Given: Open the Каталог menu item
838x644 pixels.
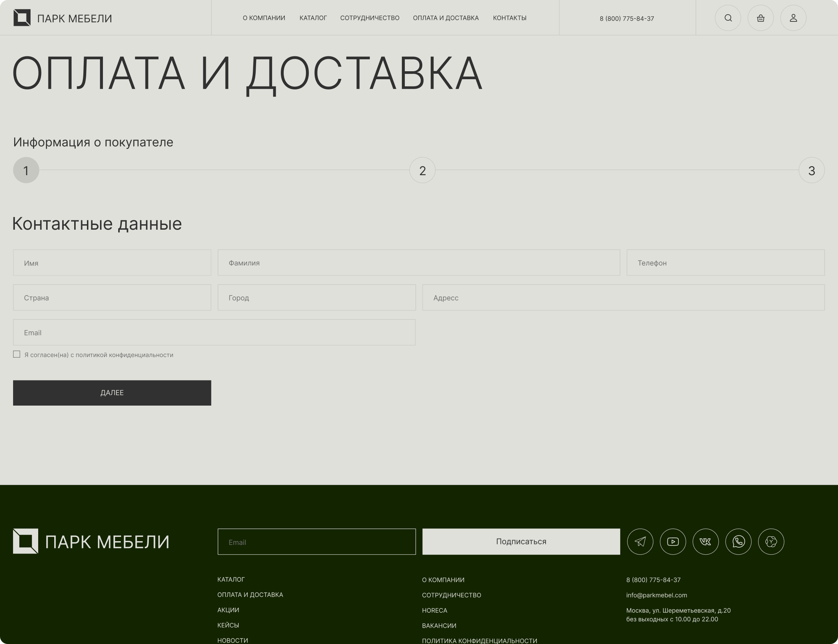Looking at the screenshot, I should coord(313,18).
